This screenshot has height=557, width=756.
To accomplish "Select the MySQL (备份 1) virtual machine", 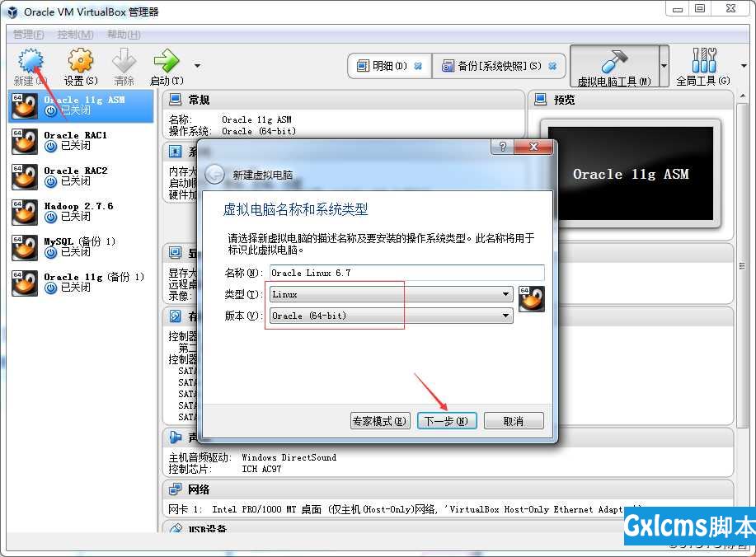I will tap(81, 247).
